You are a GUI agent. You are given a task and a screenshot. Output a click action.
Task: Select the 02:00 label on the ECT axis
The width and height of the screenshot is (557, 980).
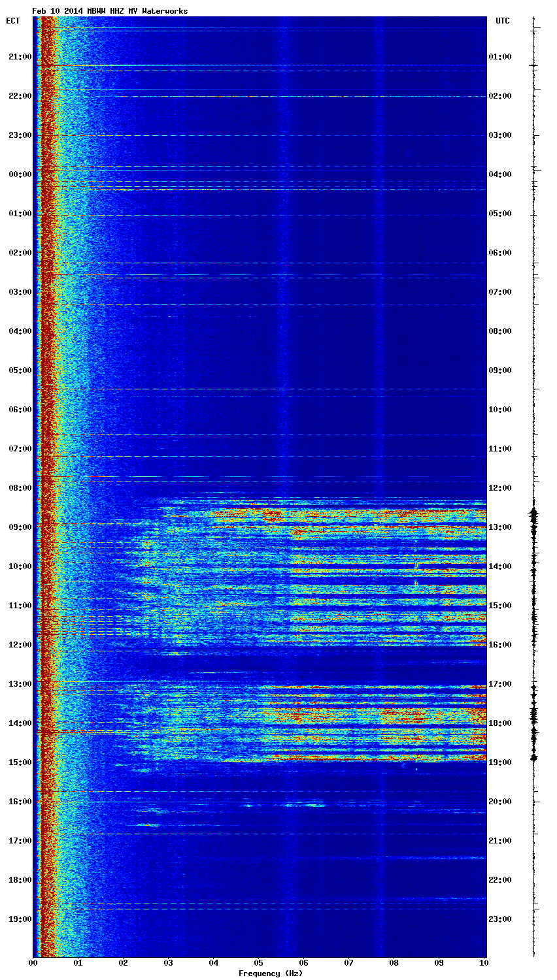[20, 253]
